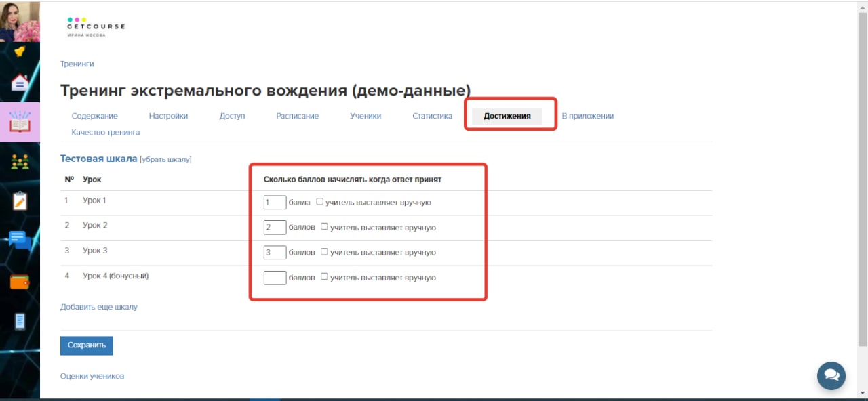Switch to the Содержание tab
This screenshot has height=401, width=868.
tap(94, 116)
